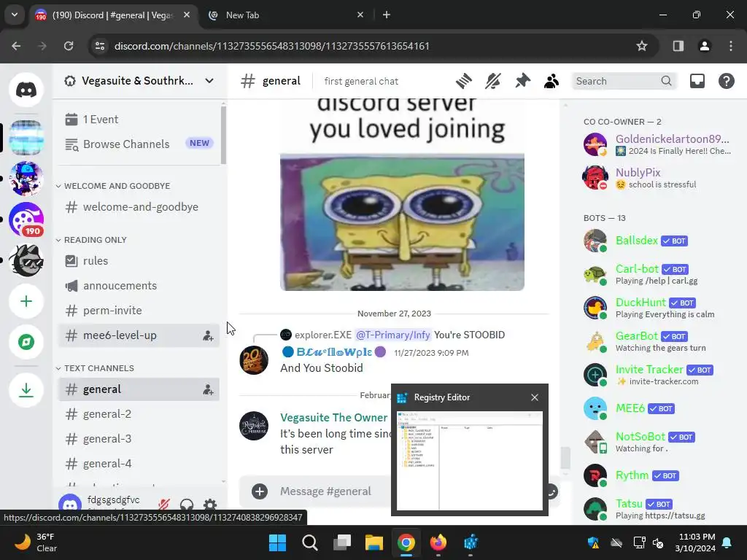Open Chrome three-dot menu

coord(730,46)
